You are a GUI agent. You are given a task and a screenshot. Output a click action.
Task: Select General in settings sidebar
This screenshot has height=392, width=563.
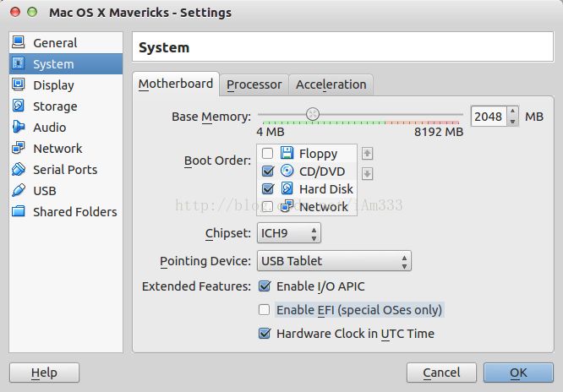66,43
